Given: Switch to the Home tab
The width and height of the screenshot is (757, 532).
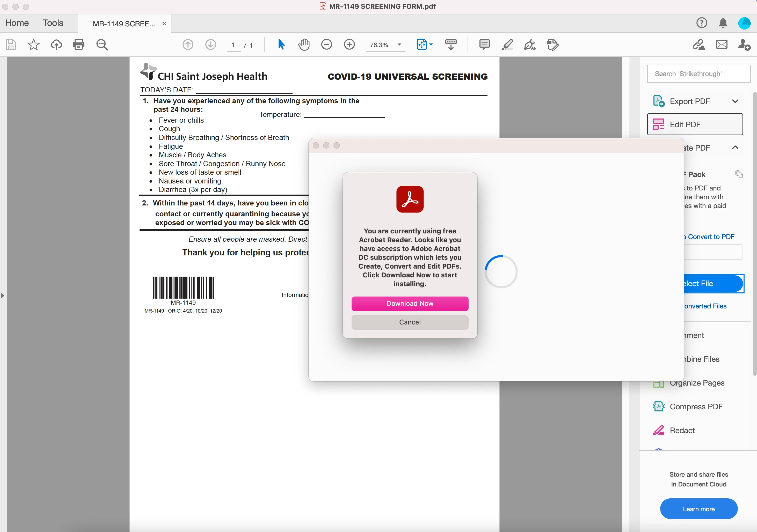Looking at the screenshot, I should tap(17, 23).
